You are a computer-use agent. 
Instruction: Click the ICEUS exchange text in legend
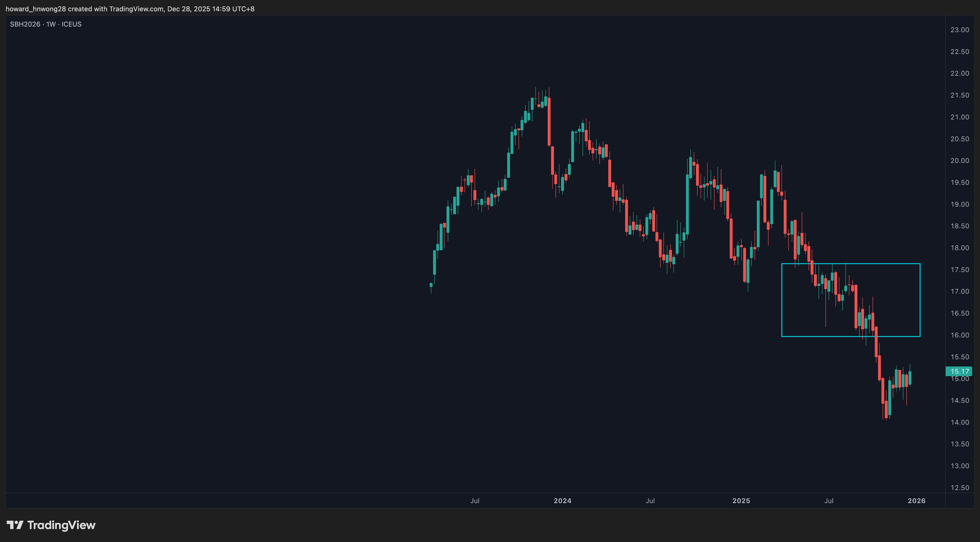click(71, 24)
